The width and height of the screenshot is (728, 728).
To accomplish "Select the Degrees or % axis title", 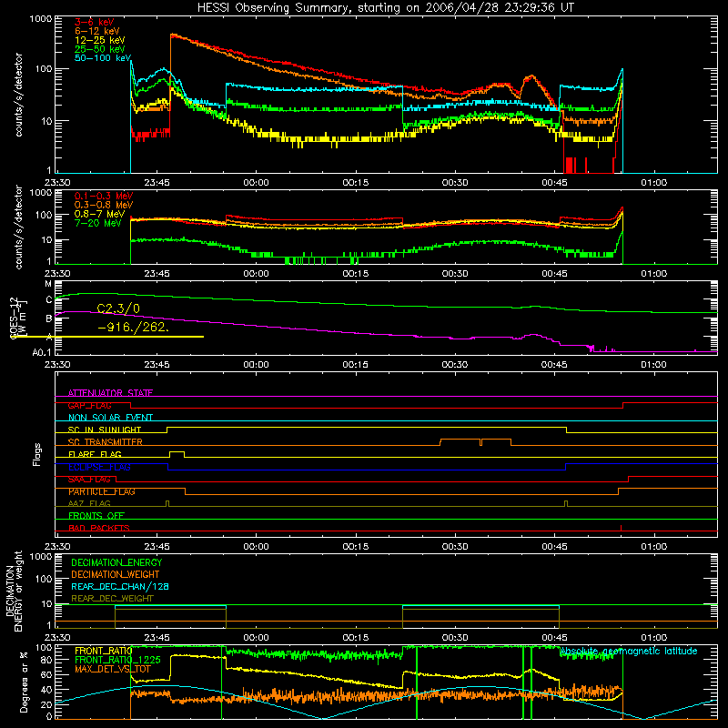I will 24,682.
